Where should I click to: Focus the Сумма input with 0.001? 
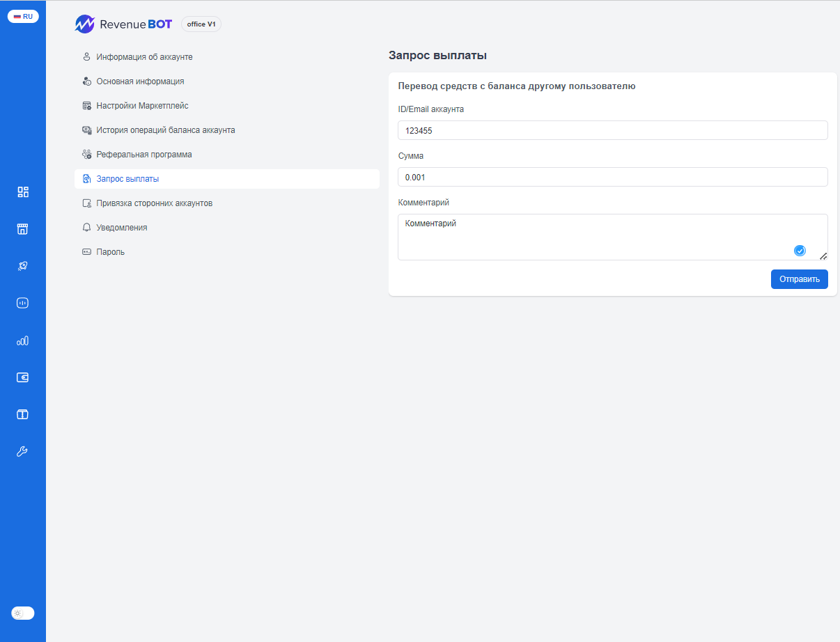(x=613, y=177)
